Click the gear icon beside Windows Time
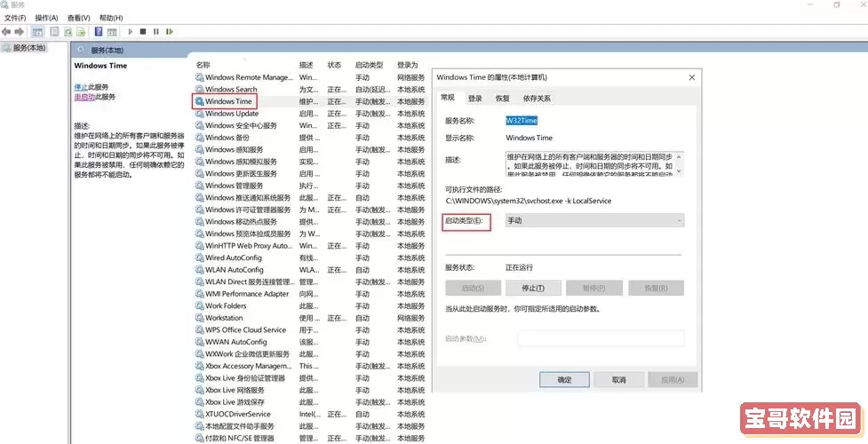 pyautogui.click(x=199, y=101)
